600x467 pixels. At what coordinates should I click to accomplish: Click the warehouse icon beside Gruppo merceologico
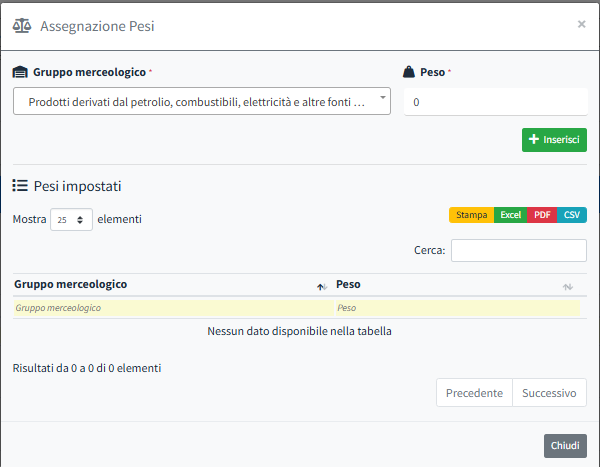click(20, 73)
